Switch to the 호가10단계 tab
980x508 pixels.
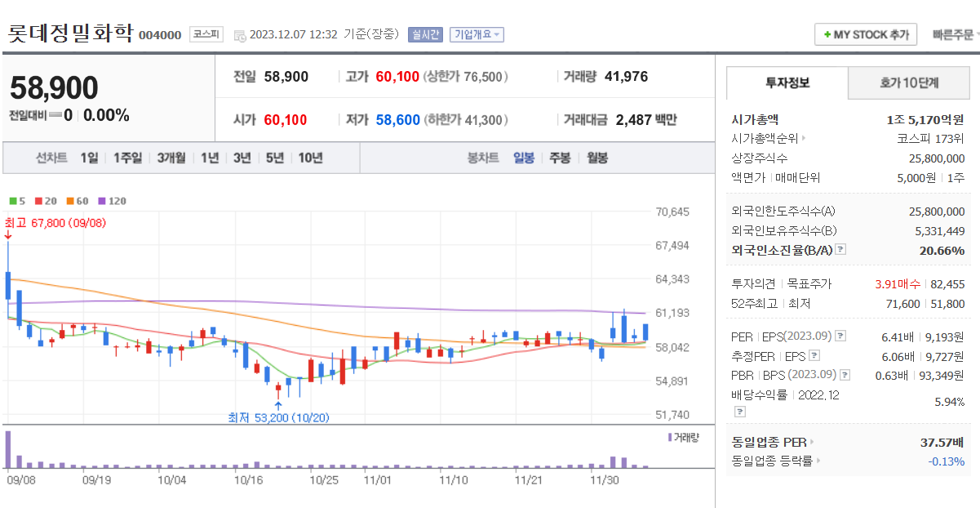click(x=909, y=82)
